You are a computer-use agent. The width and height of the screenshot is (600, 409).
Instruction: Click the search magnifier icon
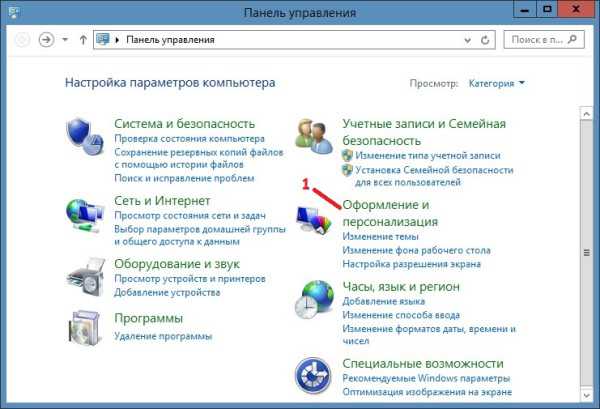tap(572, 39)
